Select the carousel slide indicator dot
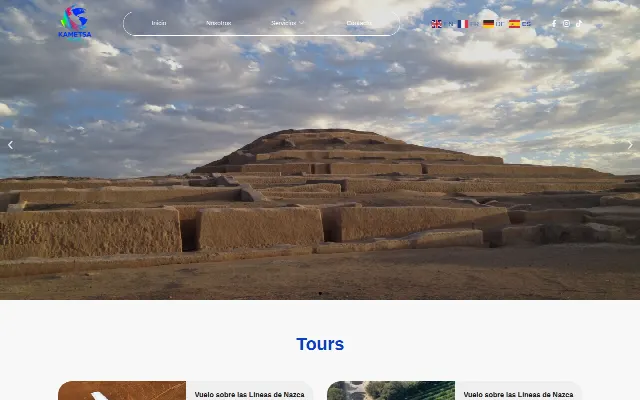The width and height of the screenshot is (640, 400). [x=320, y=293]
